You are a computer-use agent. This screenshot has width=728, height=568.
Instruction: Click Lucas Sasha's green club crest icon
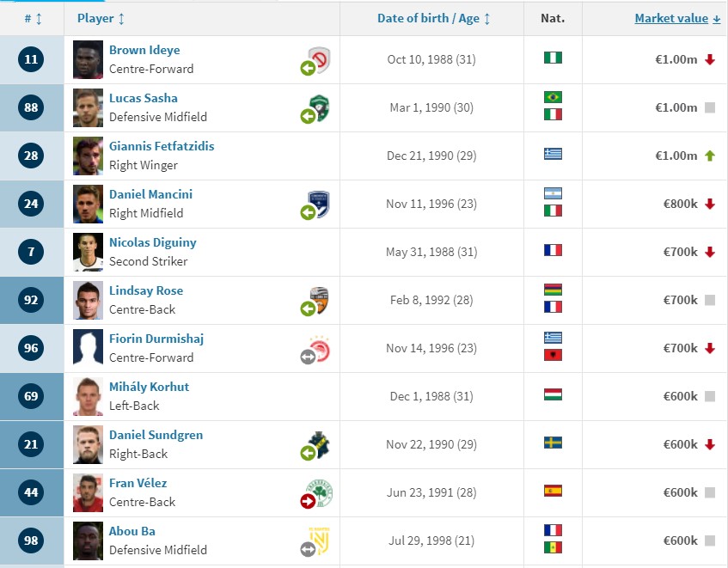[319, 107]
